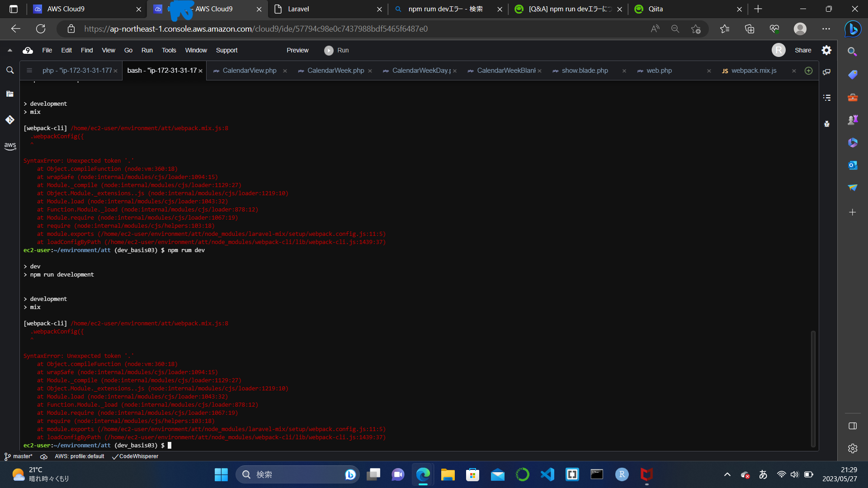
Task: Open the Run menu
Action: click(147, 50)
